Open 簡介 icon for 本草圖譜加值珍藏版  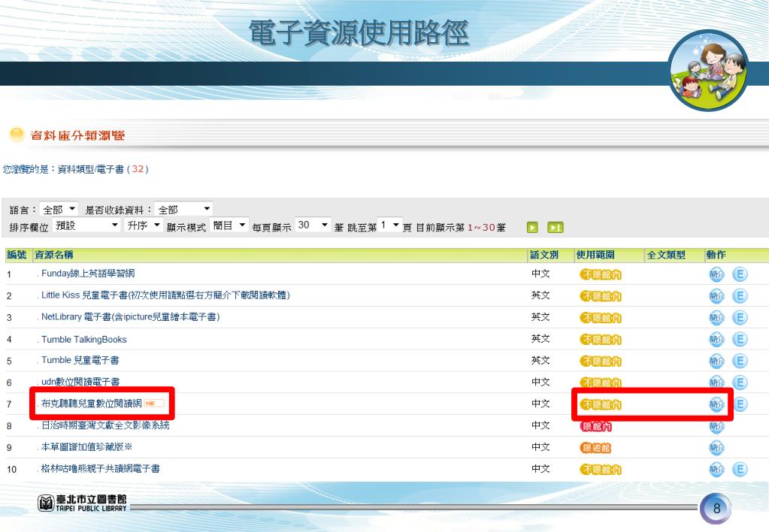pos(716,448)
